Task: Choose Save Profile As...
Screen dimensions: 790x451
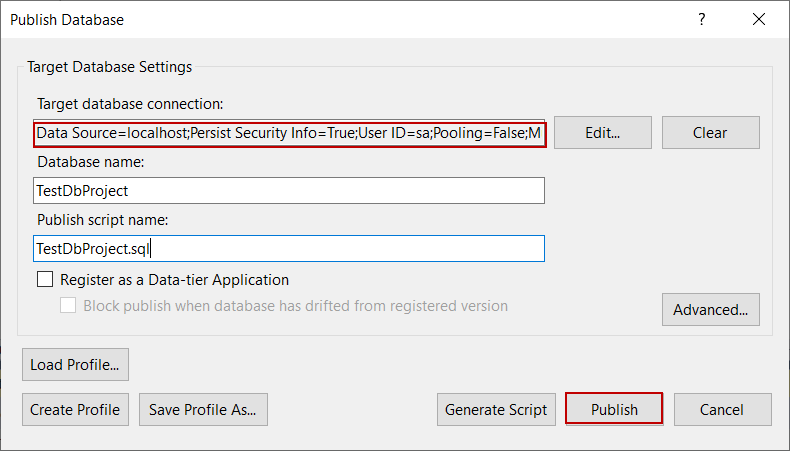Action: click(203, 409)
